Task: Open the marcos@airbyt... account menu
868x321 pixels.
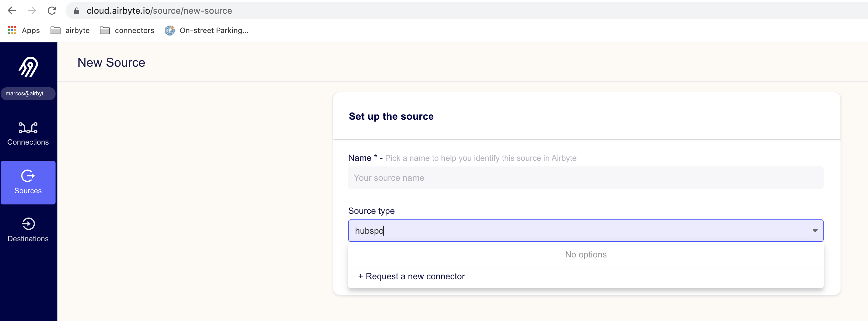Action: 28,93
